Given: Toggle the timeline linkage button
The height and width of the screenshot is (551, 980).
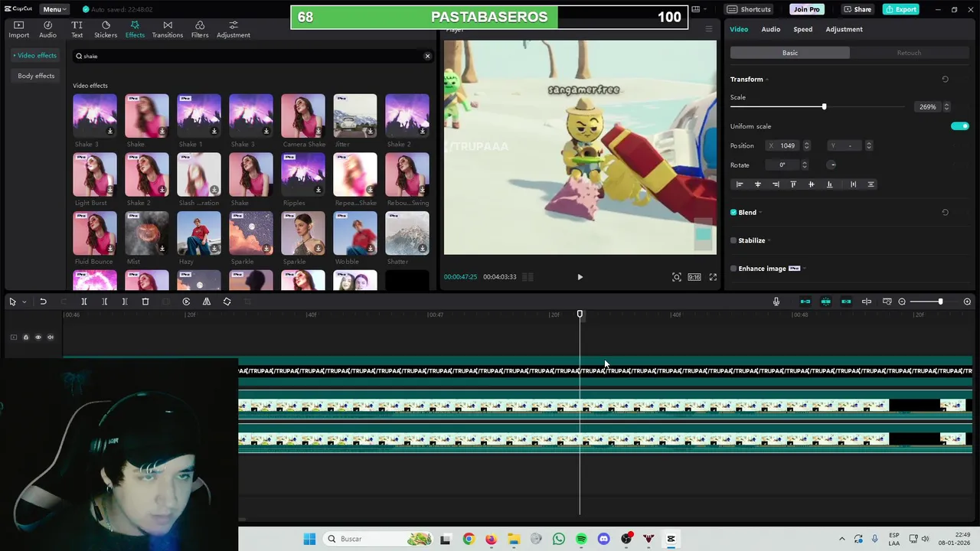Looking at the screenshot, I should tap(846, 302).
